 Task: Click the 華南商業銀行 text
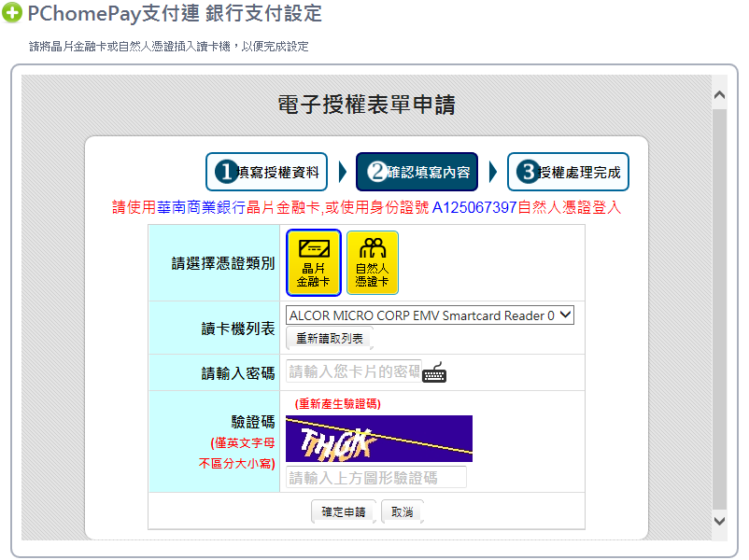(x=201, y=207)
